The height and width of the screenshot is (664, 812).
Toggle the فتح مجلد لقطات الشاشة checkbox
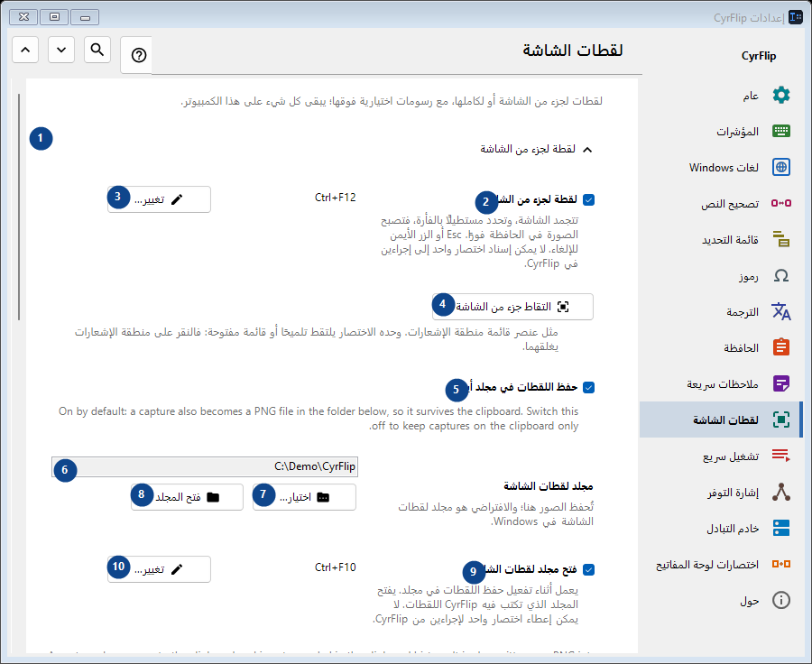(x=588, y=569)
